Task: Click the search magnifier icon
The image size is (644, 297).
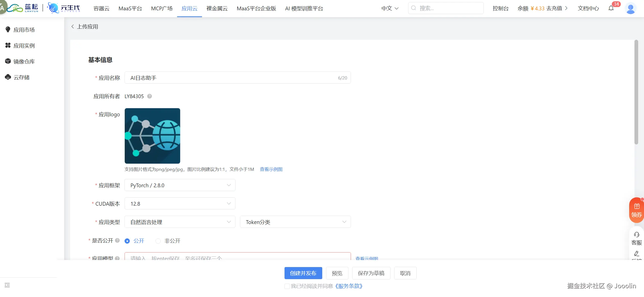Action: [x=414, y=8]
